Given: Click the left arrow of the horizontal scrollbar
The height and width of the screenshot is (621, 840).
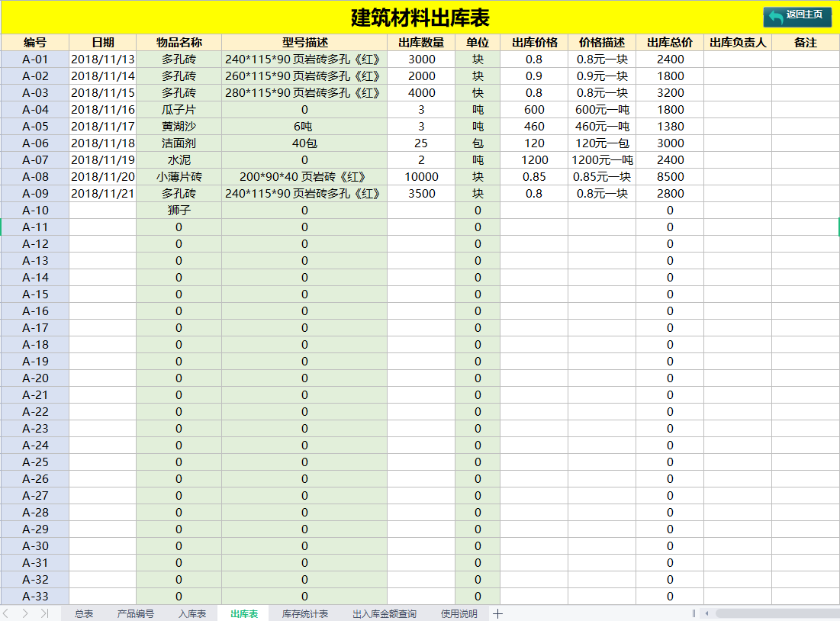Looking at the screenshot, I should tap(706, 613).
